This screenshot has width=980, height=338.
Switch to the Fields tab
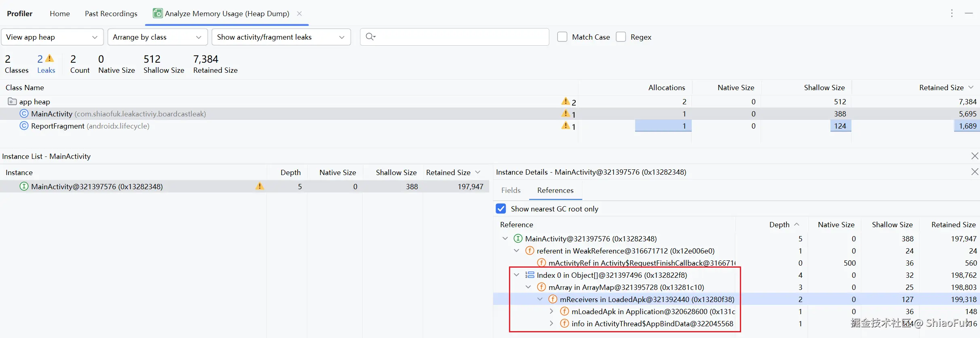511,190
